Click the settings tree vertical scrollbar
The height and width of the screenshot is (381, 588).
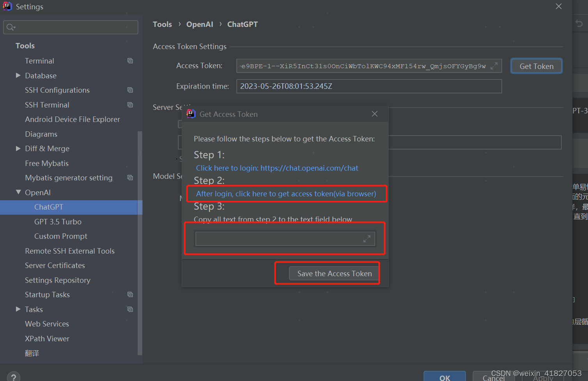point(140,243)
